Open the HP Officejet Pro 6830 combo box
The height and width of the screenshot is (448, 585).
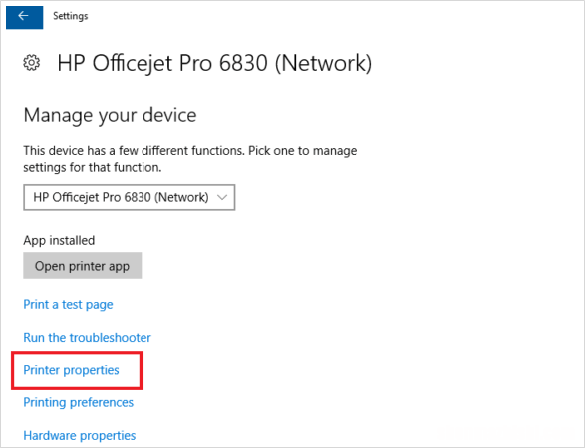coord(129,197)
